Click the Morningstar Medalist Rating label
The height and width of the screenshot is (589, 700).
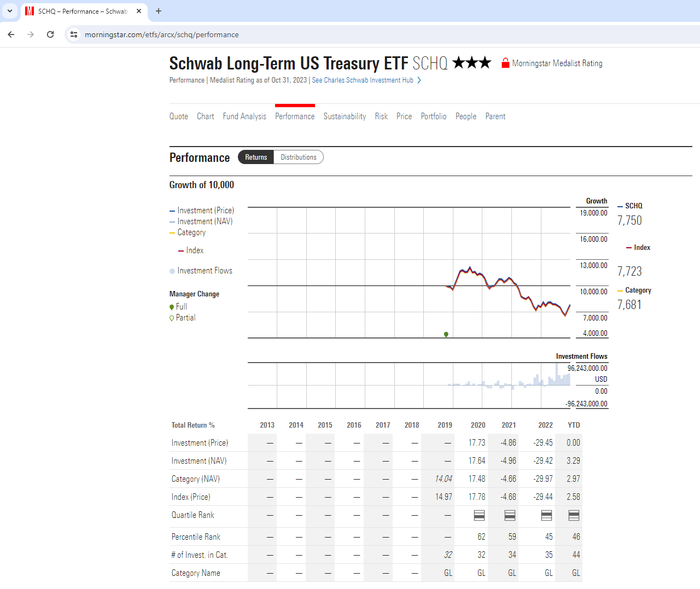pos(557,63)
